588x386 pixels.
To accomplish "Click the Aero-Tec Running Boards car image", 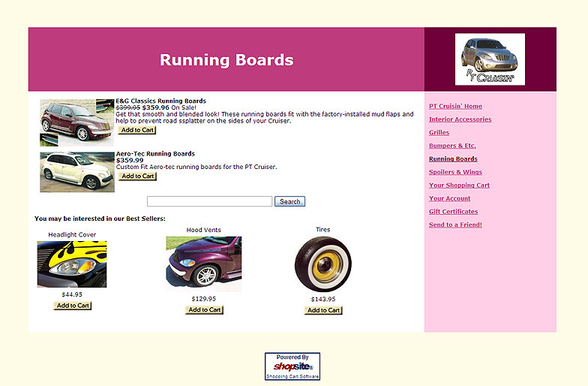I will point(76,172).
